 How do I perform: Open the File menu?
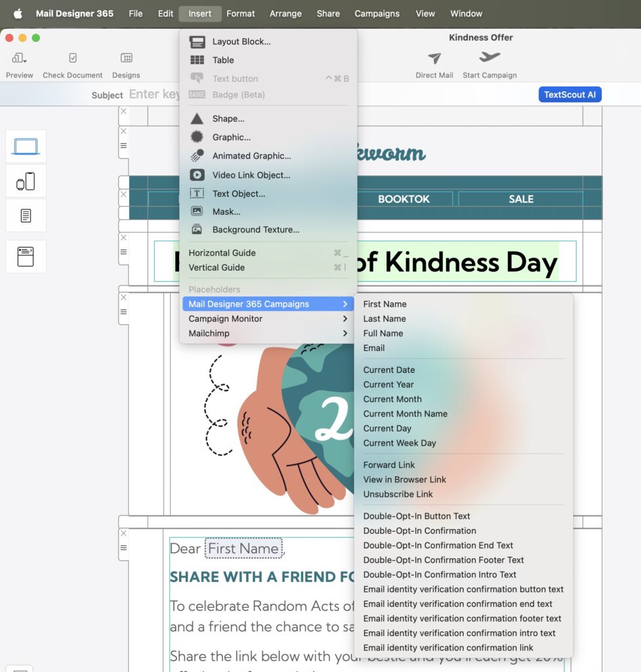(x=135, y=14)
